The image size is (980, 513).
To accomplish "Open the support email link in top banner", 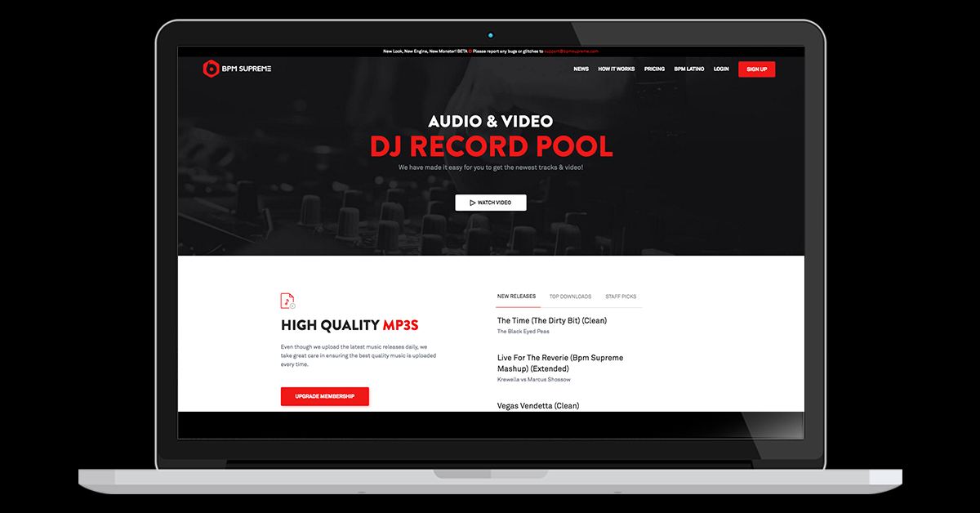I will [571, 51].
